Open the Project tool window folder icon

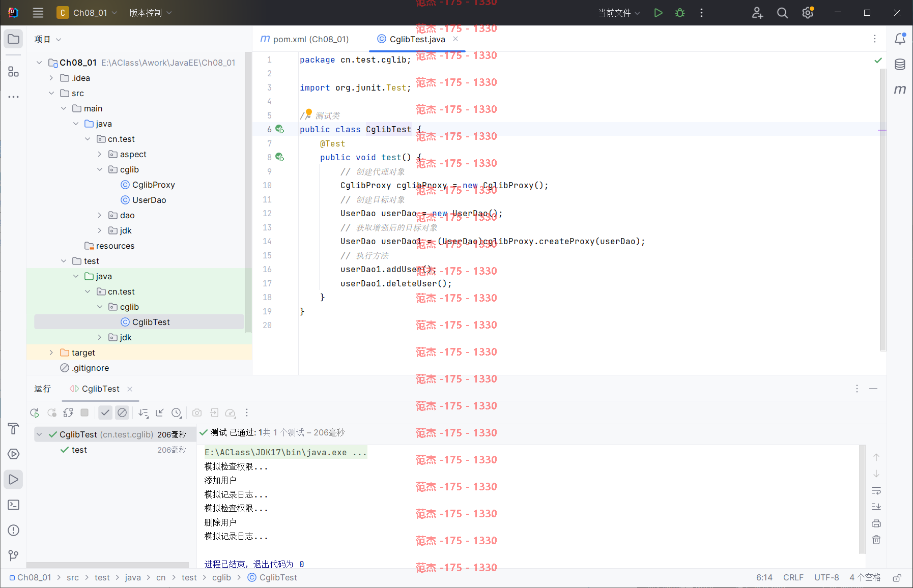13,39
